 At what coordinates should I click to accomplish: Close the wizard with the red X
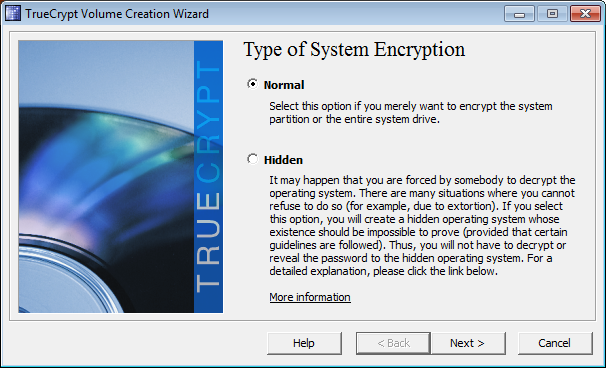tap(585, 14)
